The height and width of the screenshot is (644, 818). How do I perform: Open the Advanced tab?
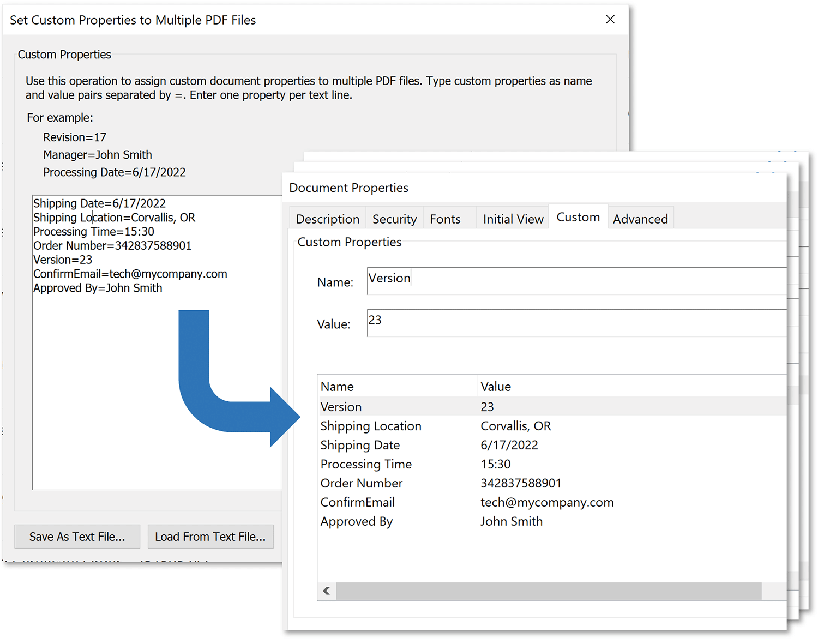pos(640,219)
